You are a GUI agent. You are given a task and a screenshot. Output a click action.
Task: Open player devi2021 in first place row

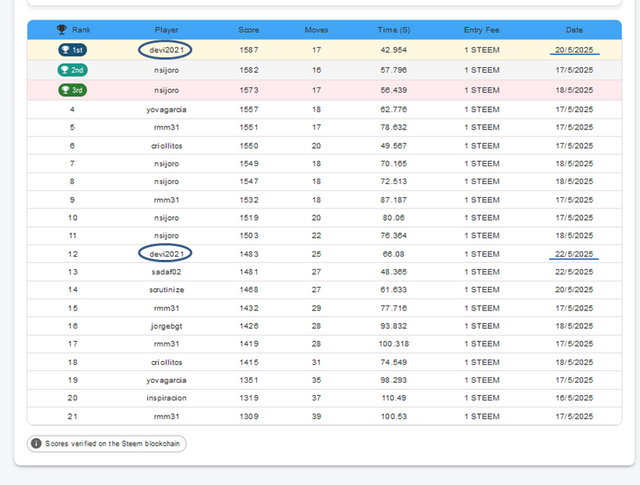tap(167, 50)
